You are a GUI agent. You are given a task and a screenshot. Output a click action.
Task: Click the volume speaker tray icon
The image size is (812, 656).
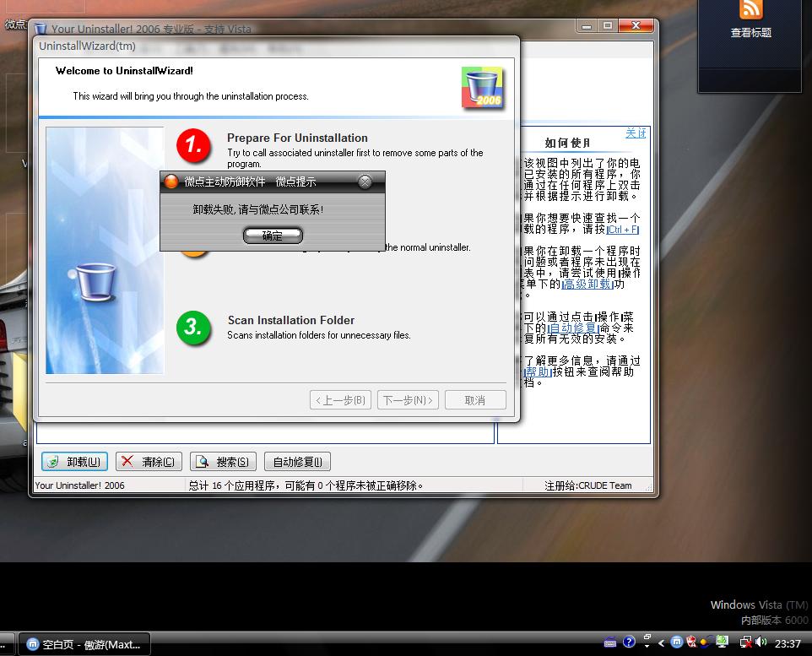tap(761, 642)
